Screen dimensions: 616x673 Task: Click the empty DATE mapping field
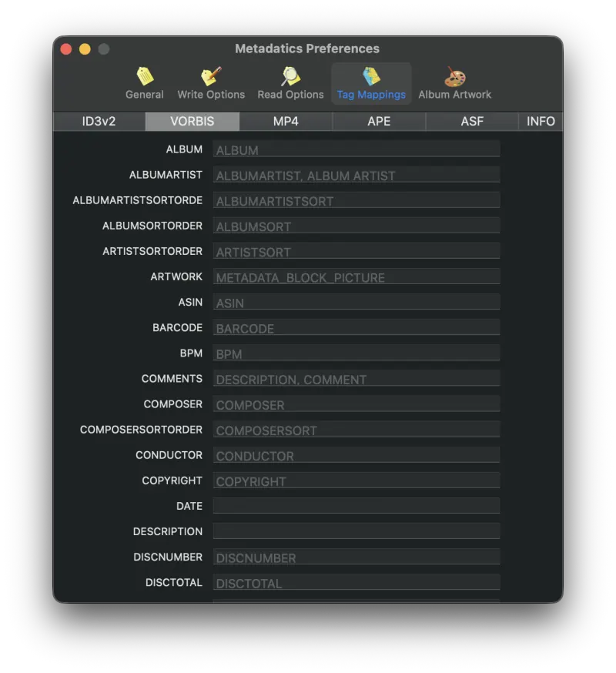(357, 506)
